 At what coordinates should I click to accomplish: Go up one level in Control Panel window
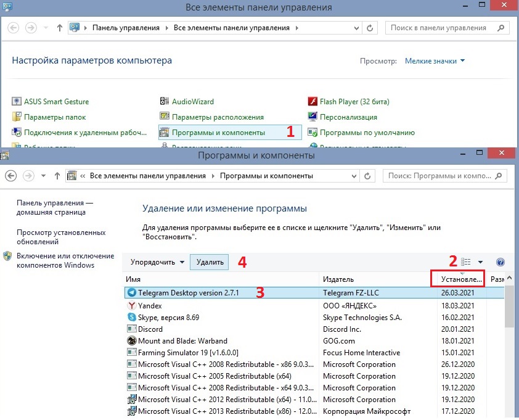click(60, 28)
